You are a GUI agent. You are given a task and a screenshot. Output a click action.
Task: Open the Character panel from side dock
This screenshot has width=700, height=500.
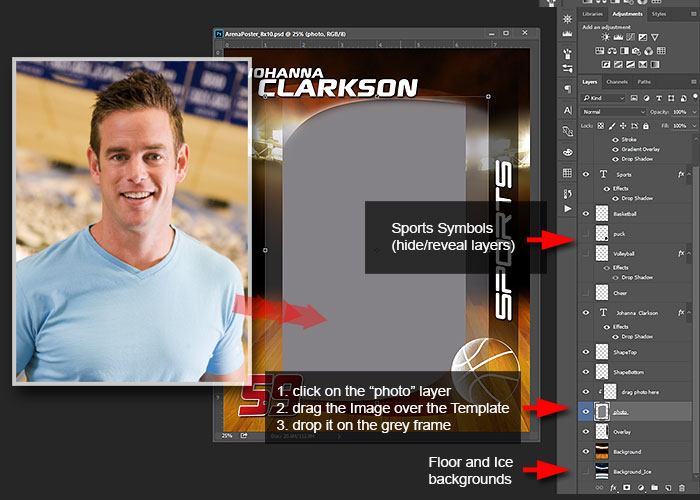[567, 110]
